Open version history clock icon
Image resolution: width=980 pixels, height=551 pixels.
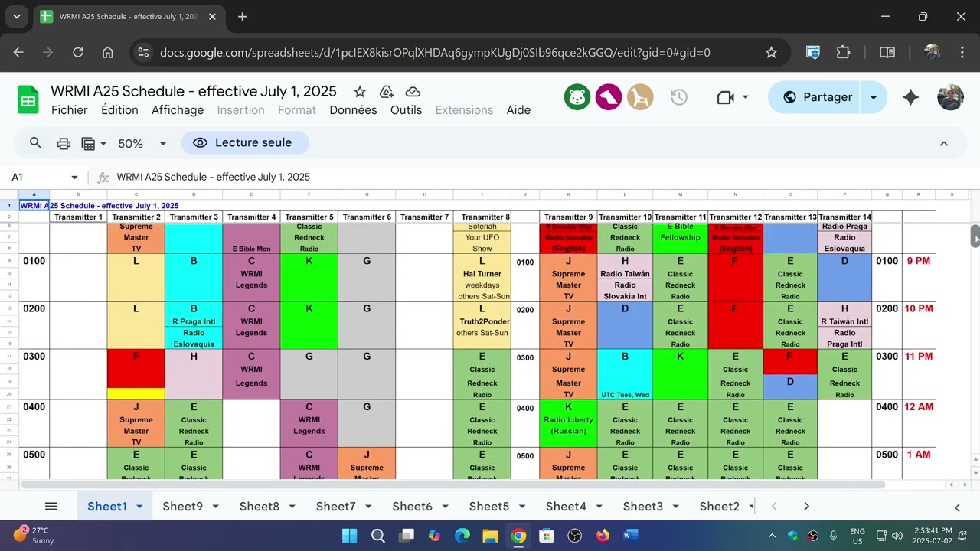(x=679, y=97)
